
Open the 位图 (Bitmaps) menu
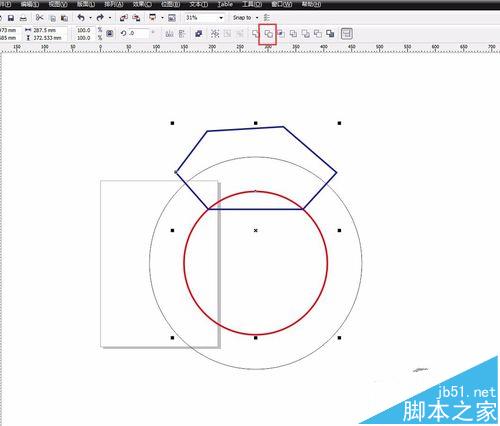pyautogui.click(x=170, y=5)
